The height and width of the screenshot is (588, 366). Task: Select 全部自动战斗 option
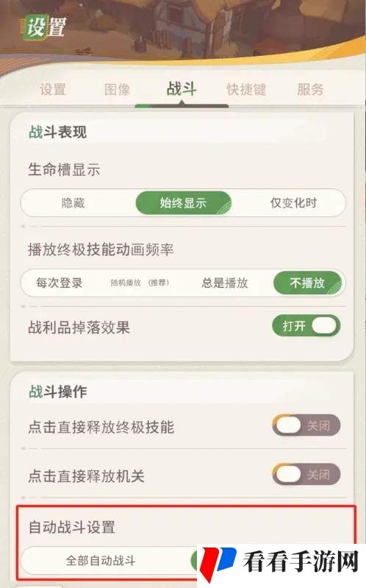pos(101,561)
